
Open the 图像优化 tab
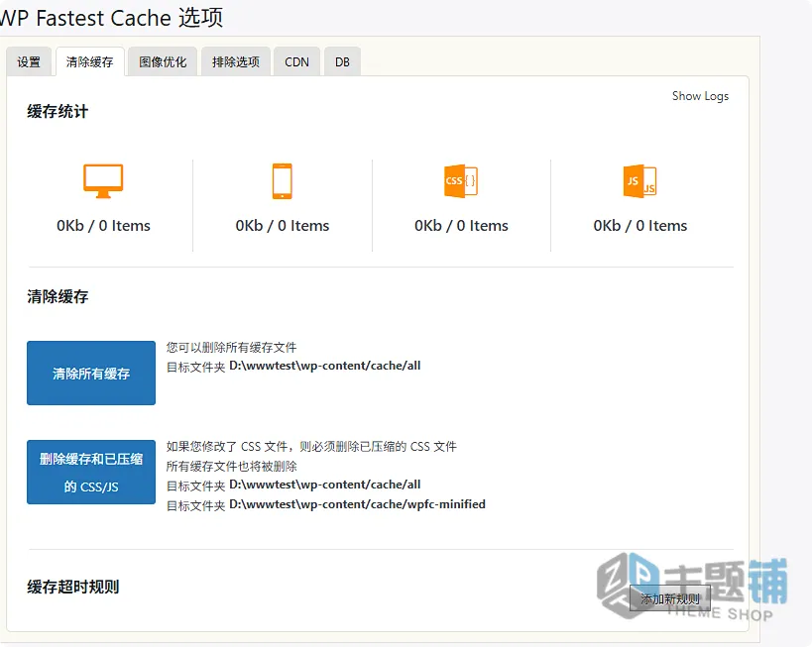click(163, 62)
